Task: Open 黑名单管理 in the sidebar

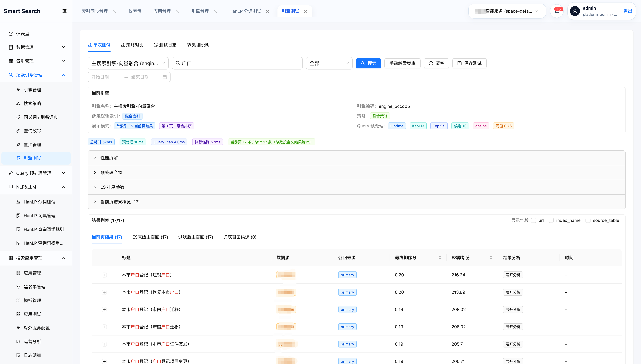Action: [x=36, y=287]
